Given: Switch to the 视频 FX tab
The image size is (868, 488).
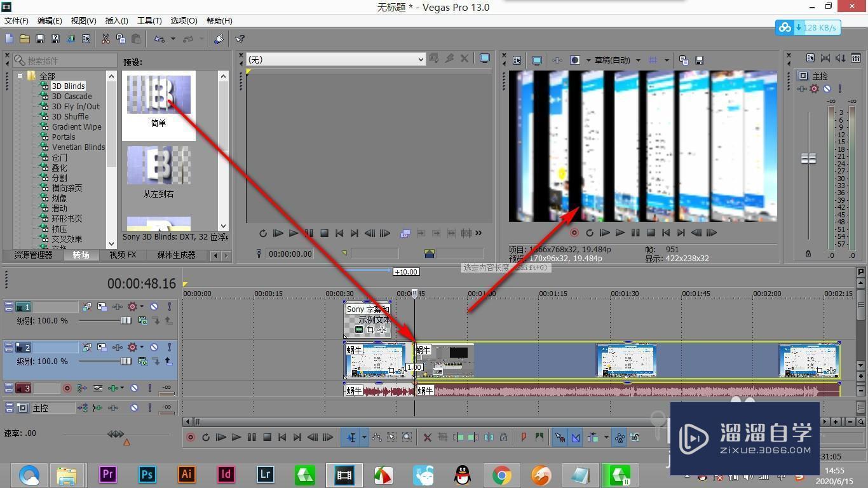Looking at the screenshot, I should (x=123, y=255).
